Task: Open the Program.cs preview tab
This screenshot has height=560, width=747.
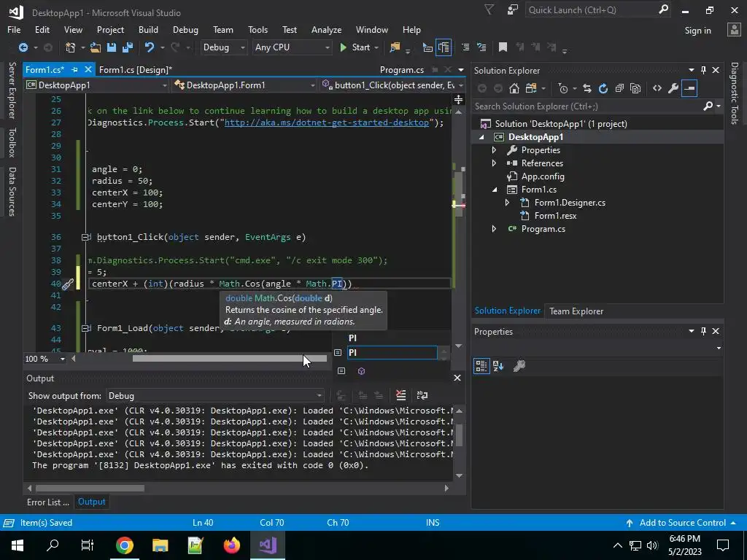Action: pyautogui.click(x=402, y=69)
